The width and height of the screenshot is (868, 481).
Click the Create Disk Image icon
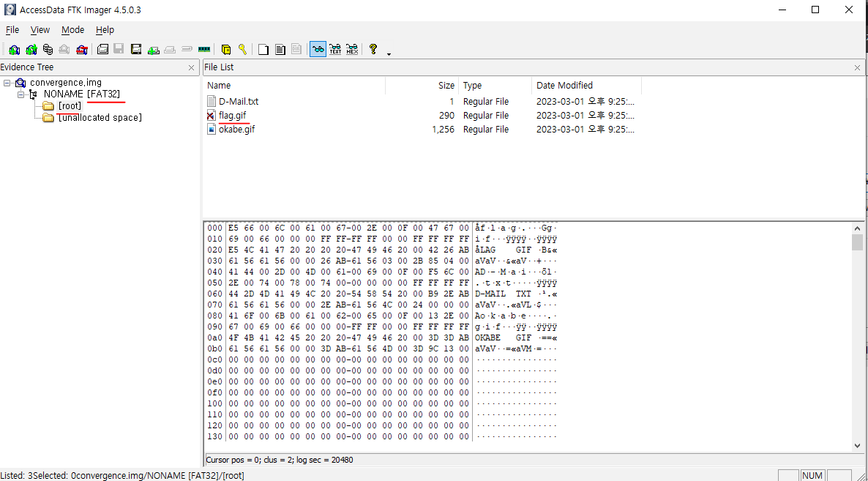click(x=102, y=49)
